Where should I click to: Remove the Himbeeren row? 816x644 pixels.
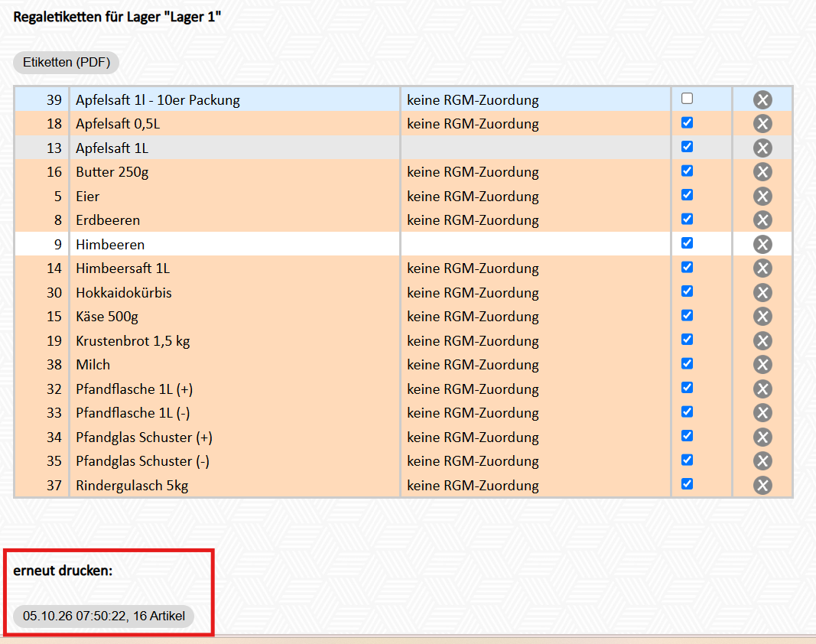pyautogui.click(x=762, y=244)
